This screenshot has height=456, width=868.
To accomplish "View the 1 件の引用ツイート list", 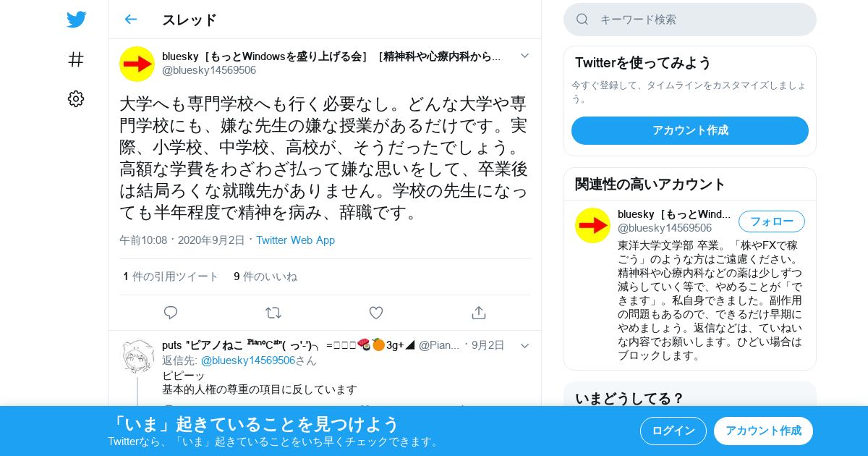I will coord(171,276).
